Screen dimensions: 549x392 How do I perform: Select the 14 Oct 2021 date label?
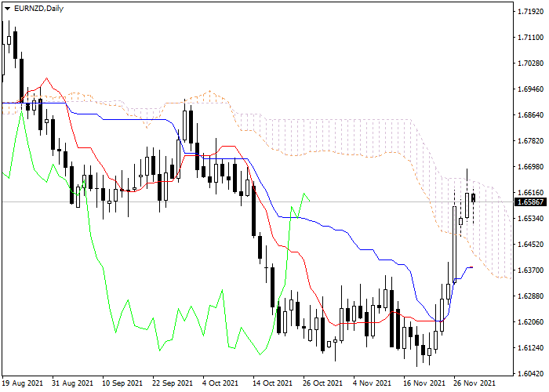coord(273,383)
